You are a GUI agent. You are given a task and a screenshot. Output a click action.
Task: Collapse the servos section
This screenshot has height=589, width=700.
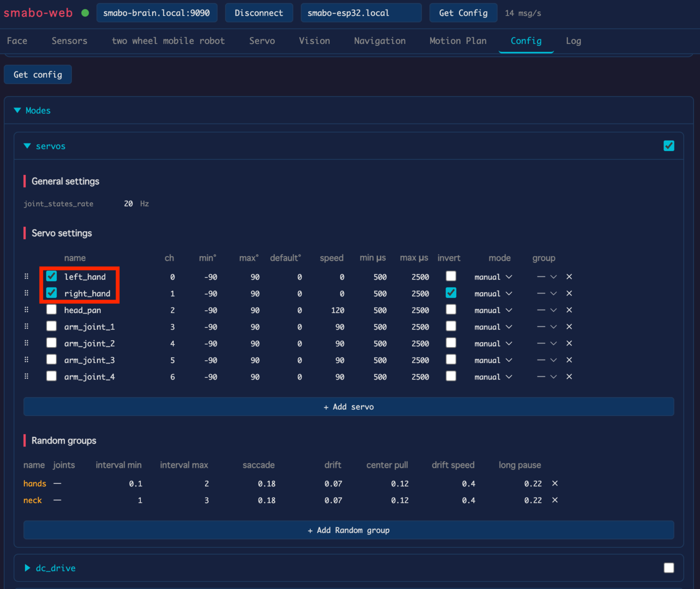pyautogui.click(x=27, y=146)
